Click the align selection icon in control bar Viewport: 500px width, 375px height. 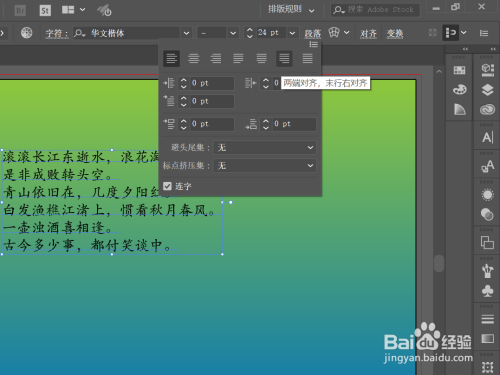[450, 33]
